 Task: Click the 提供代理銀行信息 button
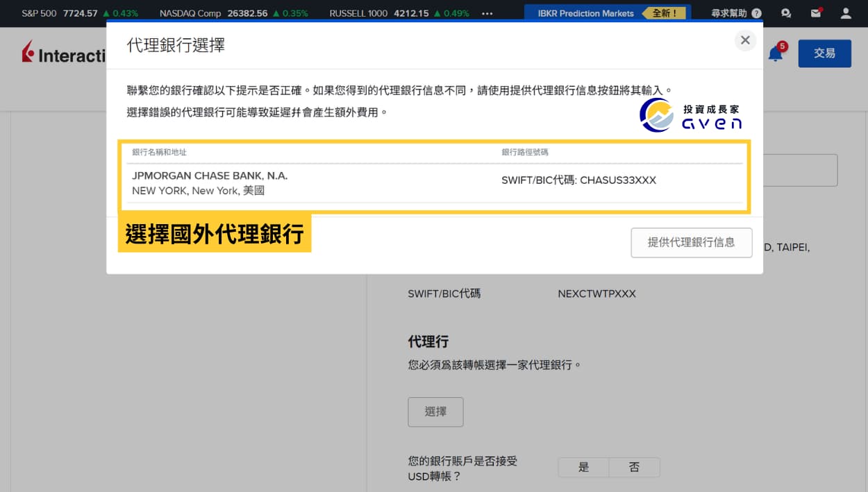coord(691,242)
